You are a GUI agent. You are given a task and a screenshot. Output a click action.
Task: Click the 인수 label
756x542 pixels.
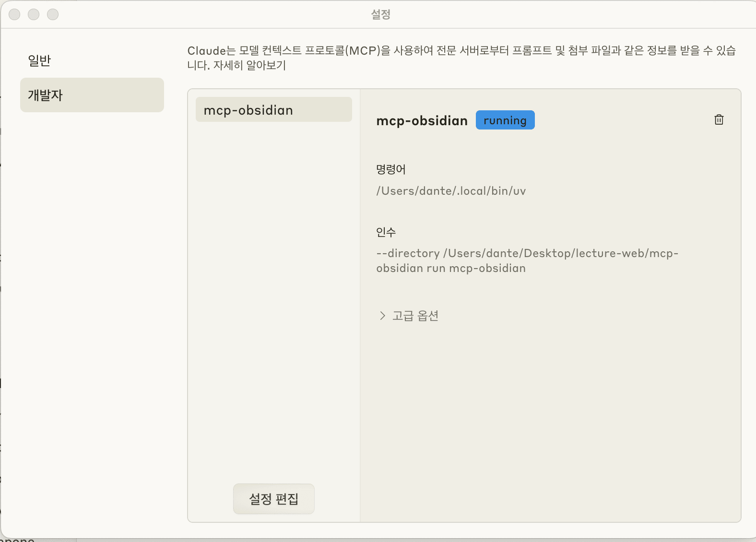click(386, 232)
